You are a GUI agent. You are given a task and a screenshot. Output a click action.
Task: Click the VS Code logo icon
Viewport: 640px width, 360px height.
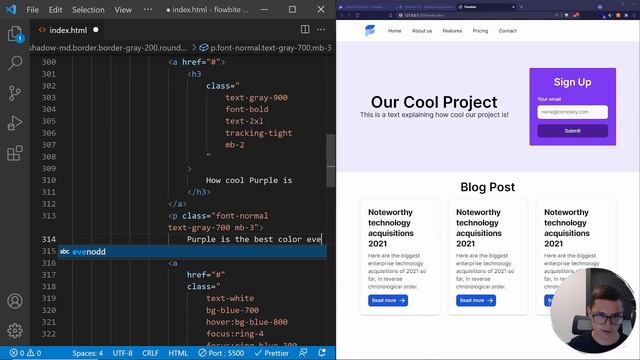(11, 9)
